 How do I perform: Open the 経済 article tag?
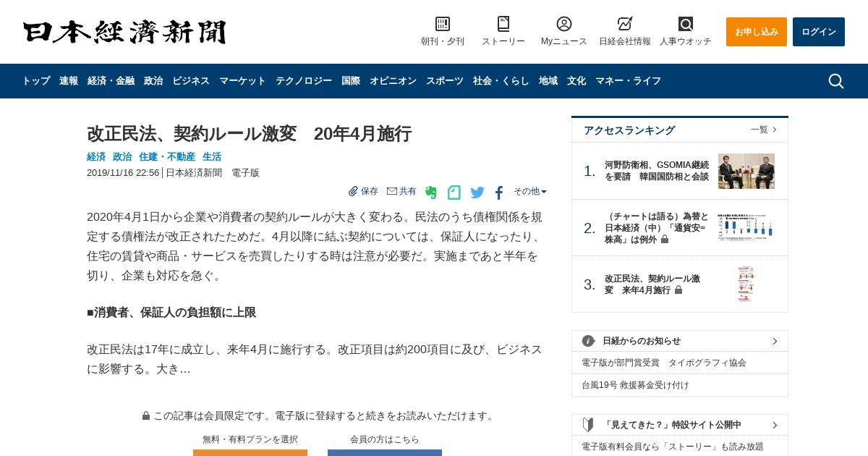96,156
